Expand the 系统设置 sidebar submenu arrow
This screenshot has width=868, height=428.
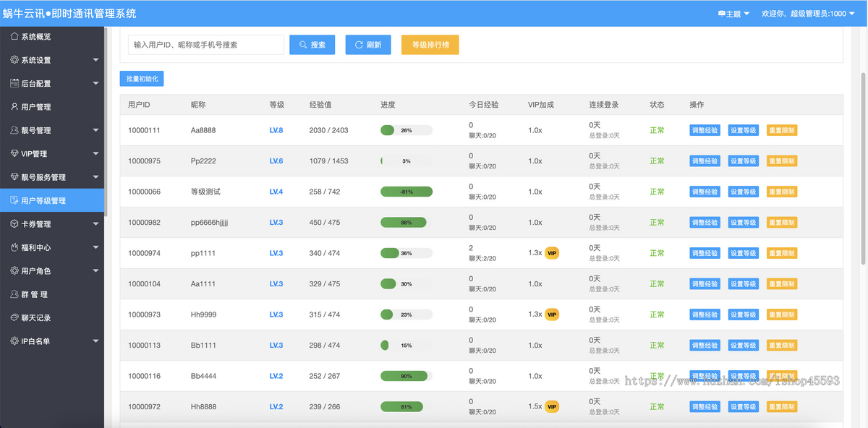pyautogui.click(x=96, y=60)
